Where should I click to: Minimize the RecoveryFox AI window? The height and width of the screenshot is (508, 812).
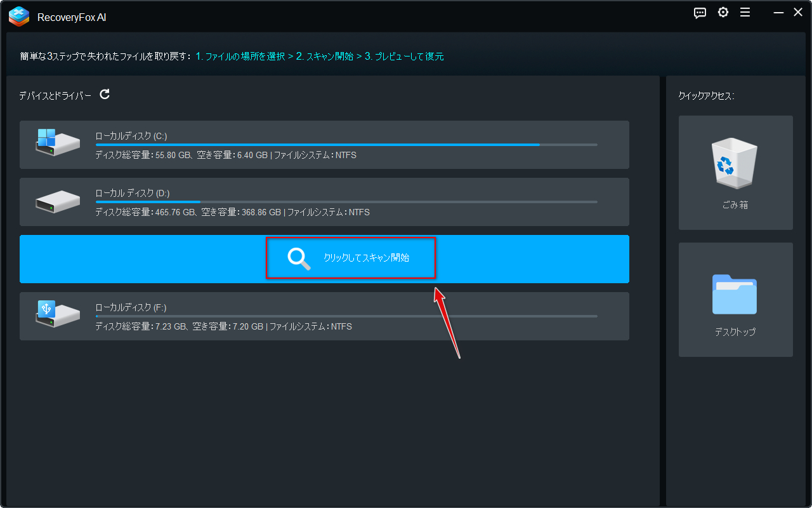778,13
